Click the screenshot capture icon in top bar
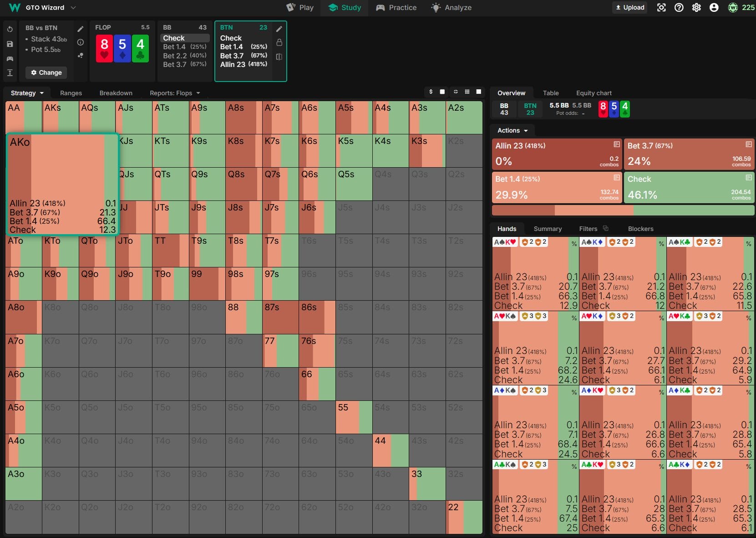The image size is (756, 538). [x=661, y=8]
